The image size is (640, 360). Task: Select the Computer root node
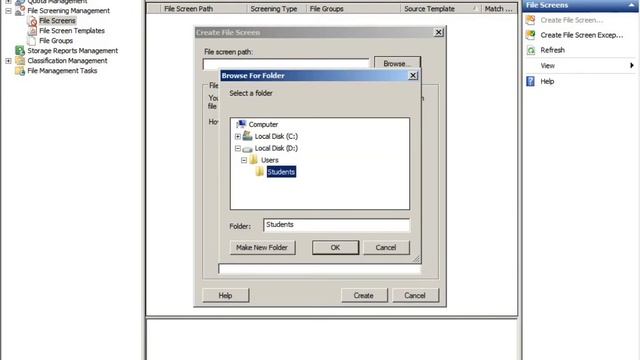point(263,124)
